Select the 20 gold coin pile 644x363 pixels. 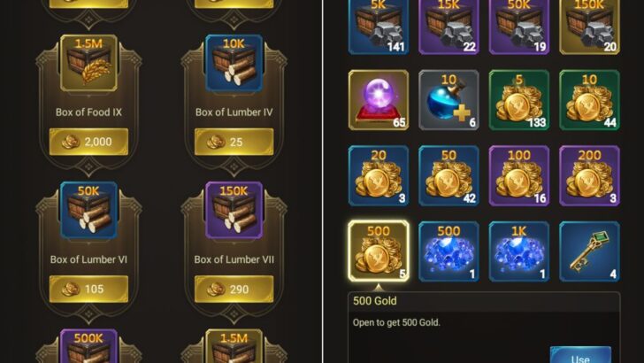[x=379, y=175]
